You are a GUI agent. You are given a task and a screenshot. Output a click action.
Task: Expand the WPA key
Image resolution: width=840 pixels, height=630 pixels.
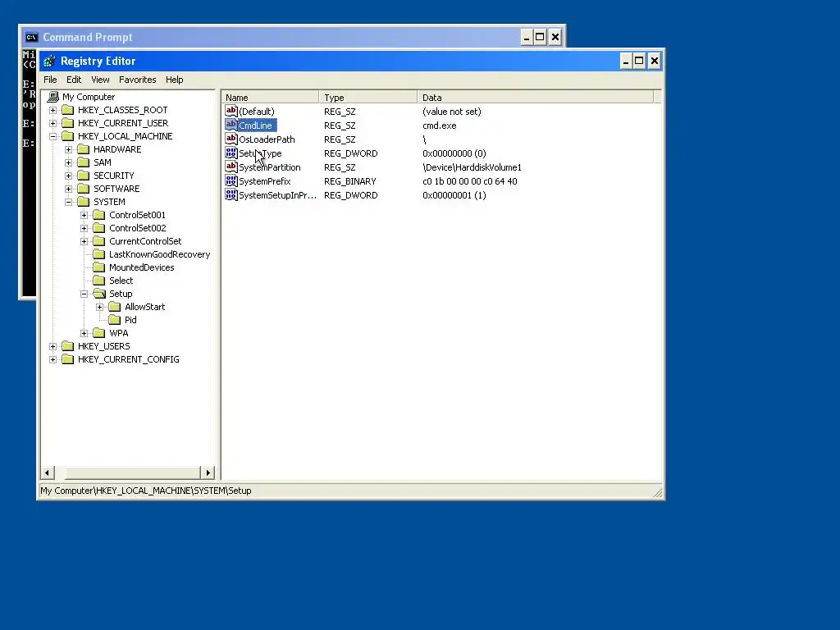click(84, 333)
